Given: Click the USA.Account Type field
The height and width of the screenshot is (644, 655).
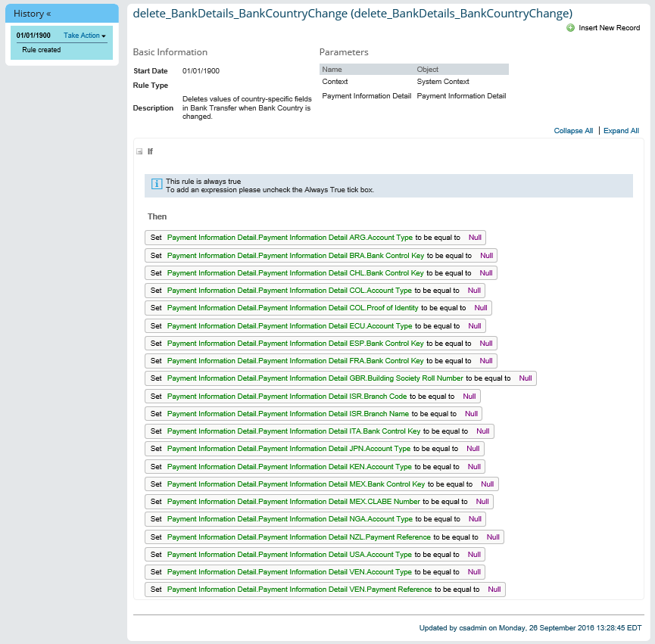Looking at the screenshot, I should (x=289, y=555).
